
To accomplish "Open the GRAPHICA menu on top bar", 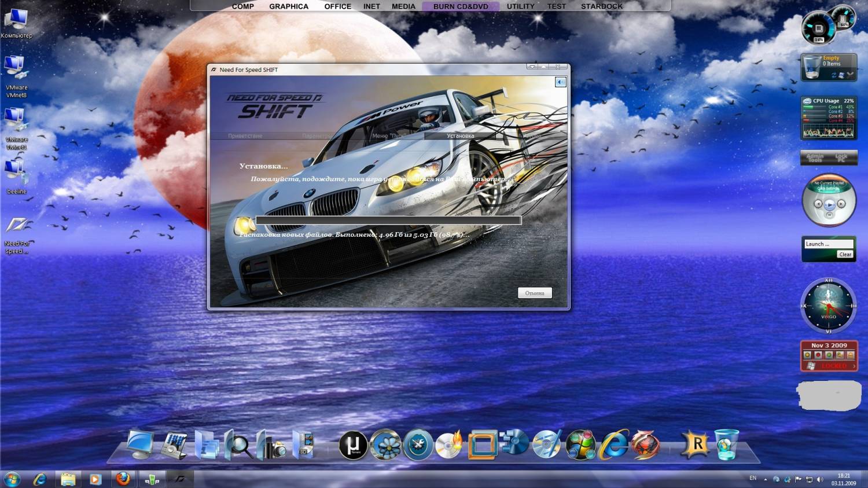I will coord(289,6).
